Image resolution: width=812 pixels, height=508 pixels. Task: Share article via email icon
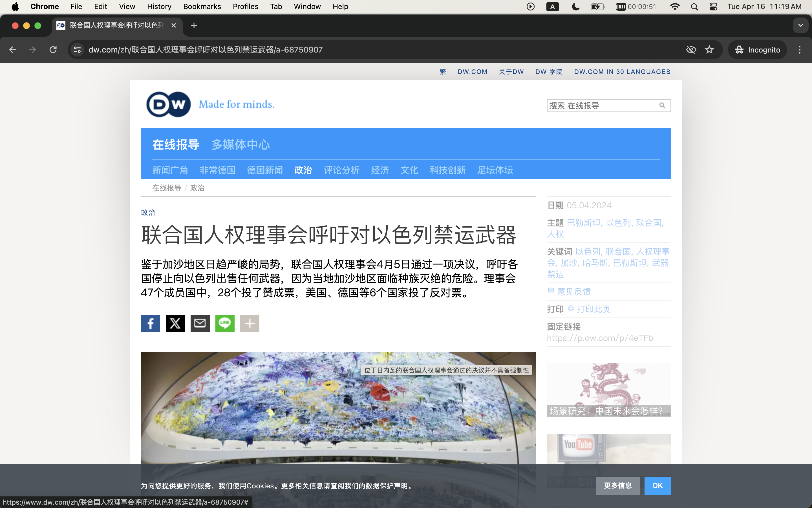(200, 323)
